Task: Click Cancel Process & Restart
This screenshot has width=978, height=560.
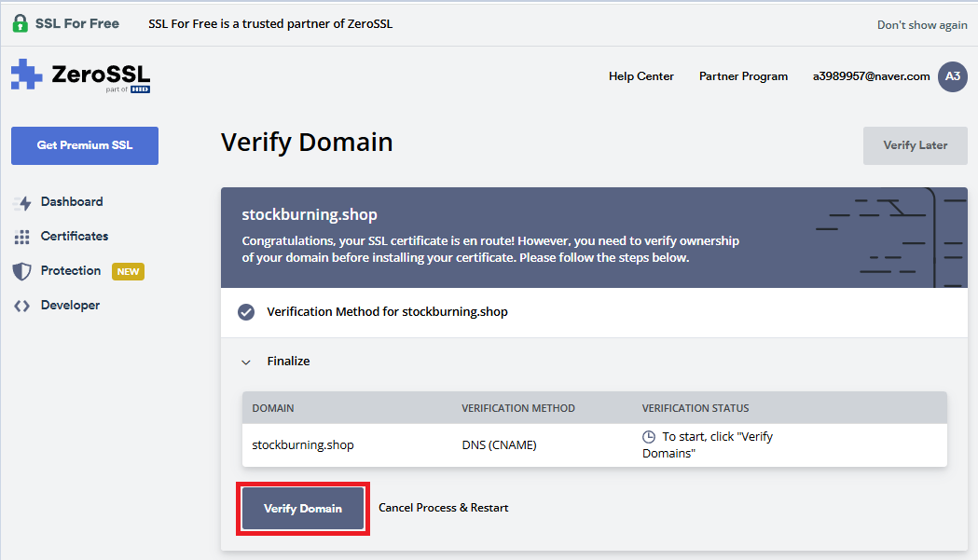Action: [444, 508]
